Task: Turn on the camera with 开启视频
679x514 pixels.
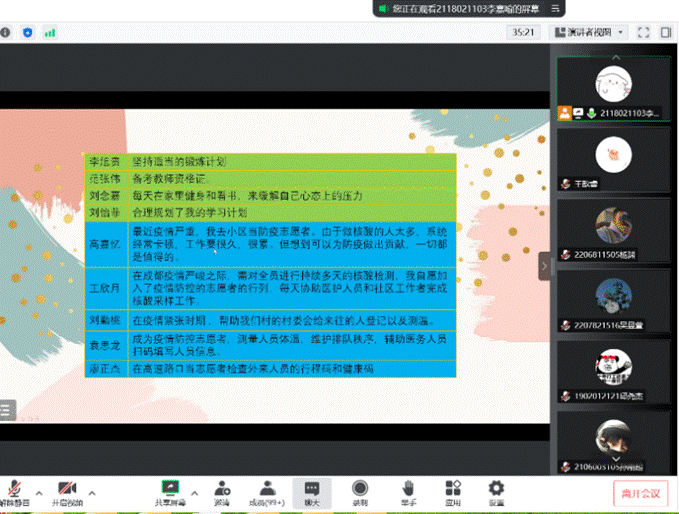Action: pyautogui.click(x=68, y=490)
